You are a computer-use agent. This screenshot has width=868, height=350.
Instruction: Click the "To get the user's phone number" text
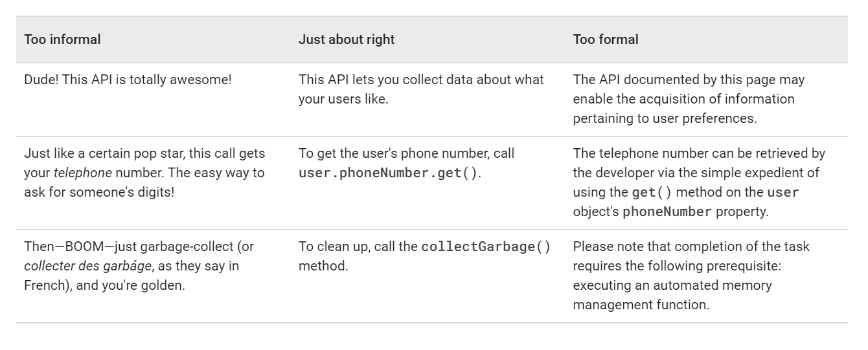pyautogui.click(x=406, y=154)
